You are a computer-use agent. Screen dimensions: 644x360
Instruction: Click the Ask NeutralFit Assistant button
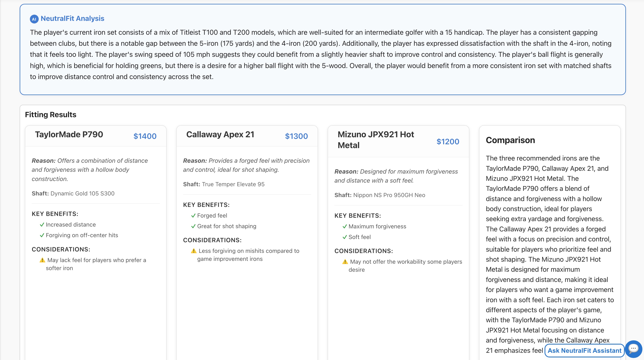(584, 351)
